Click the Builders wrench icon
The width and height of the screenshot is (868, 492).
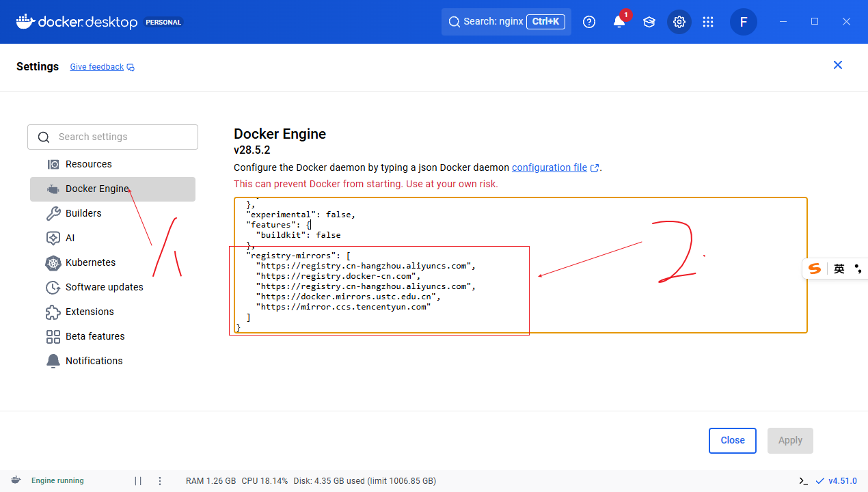53,213
